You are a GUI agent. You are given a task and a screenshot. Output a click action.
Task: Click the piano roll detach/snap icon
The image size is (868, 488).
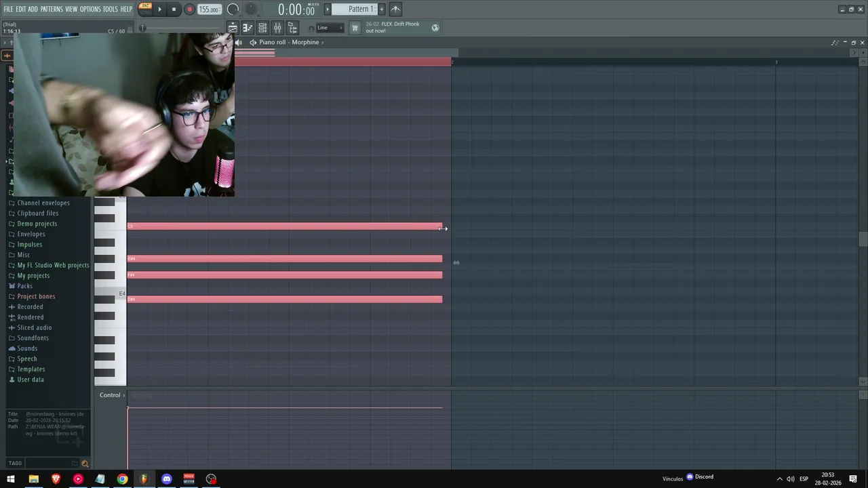835,43
